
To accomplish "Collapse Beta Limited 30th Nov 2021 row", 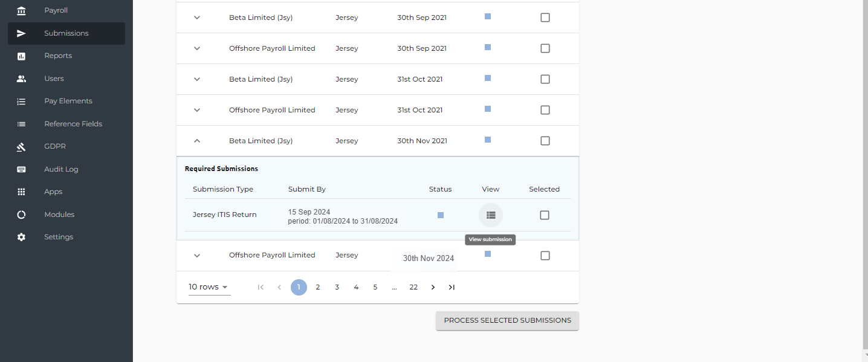I will [x=196, y=141].
